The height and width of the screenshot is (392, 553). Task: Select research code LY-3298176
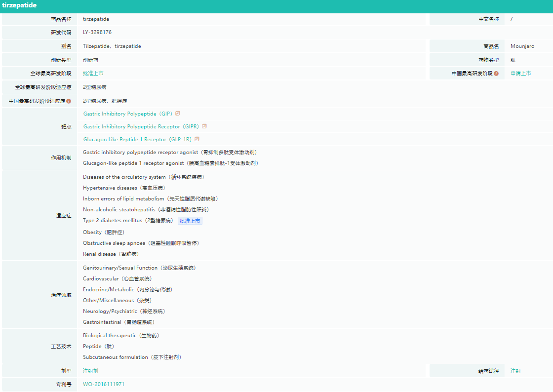coord(97,32)
